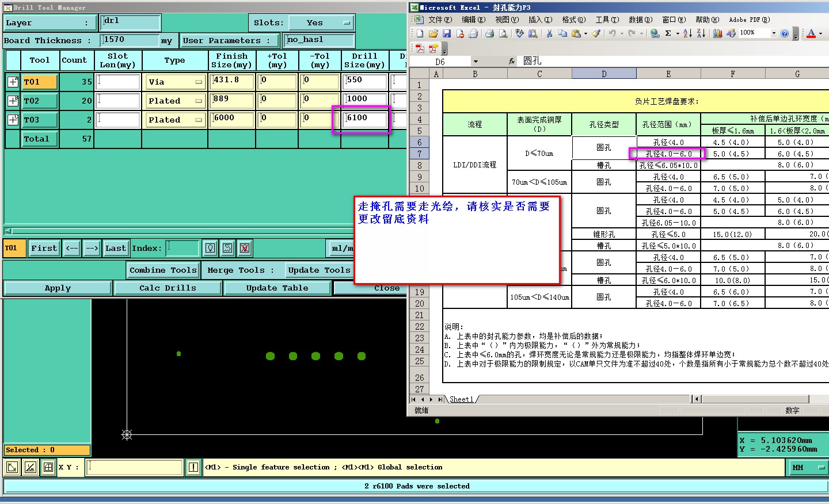The height and width of the screenshot is (504, 829).
Task: Open the 插入(I) menu in Excel
Action: (540, 20)
